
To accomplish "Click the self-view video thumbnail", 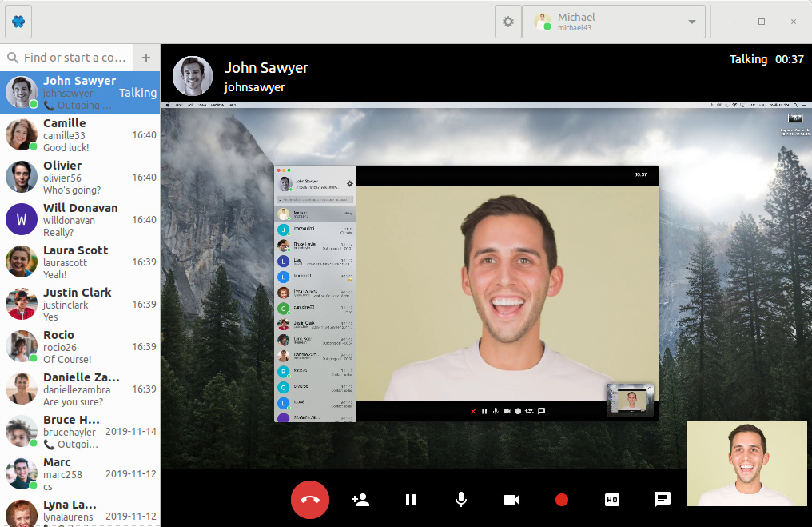I will 747,464.
